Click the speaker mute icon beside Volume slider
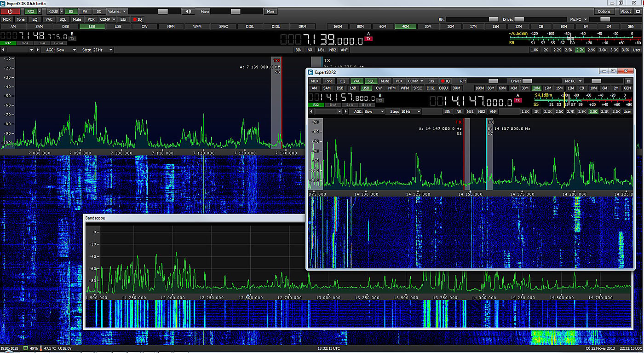The image size is (644, 353). [x=187, y=11]
